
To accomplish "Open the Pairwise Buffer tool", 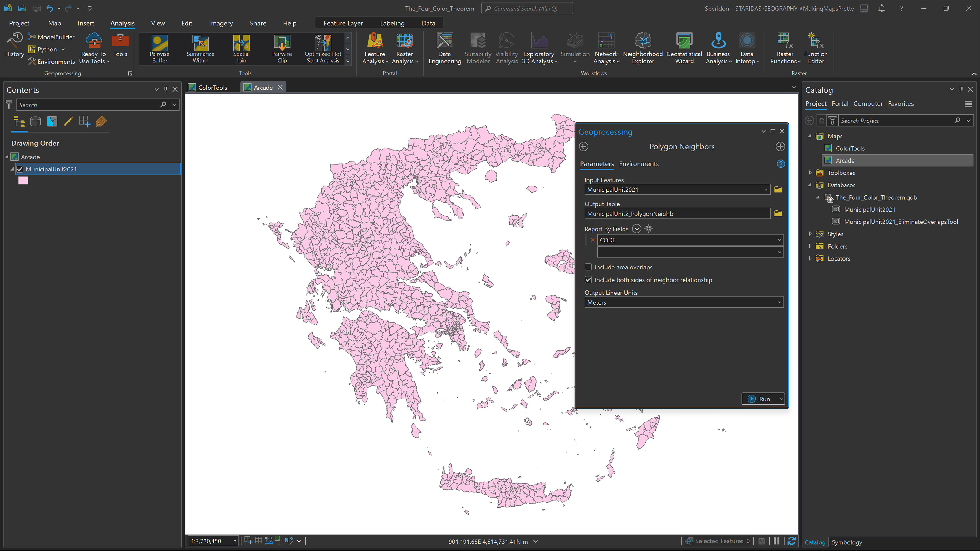I will coord(159,48).
